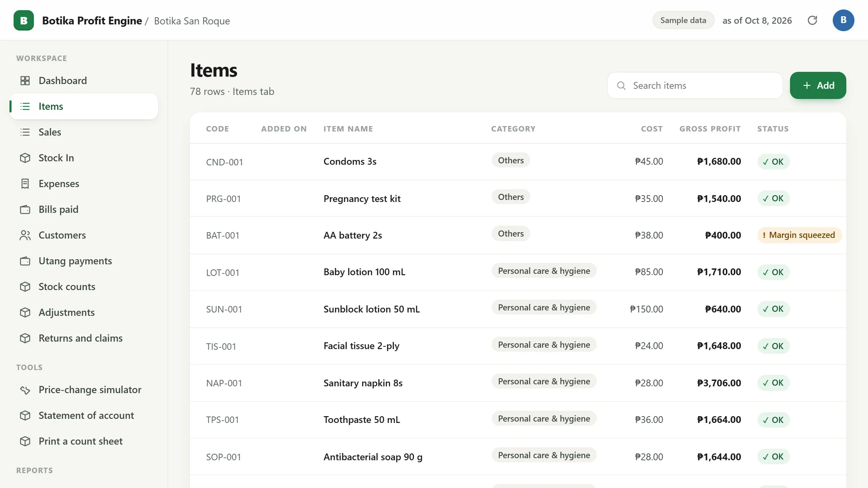Viewport: 868px width, 488px height.
Task: Open the blue B user avatar
Action: [x=843, y=20]
